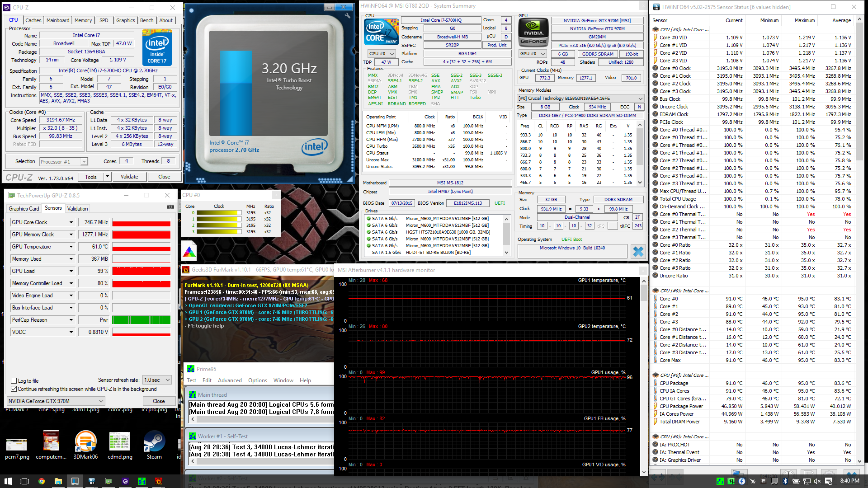The width and height of the screenshot is (868, 488).
Task: Select the computem... desktop file icon
Action: tap(51, 445)
